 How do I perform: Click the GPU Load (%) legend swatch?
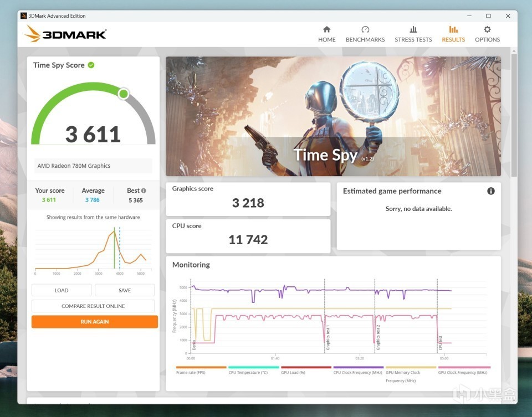(x=306, y=367)
